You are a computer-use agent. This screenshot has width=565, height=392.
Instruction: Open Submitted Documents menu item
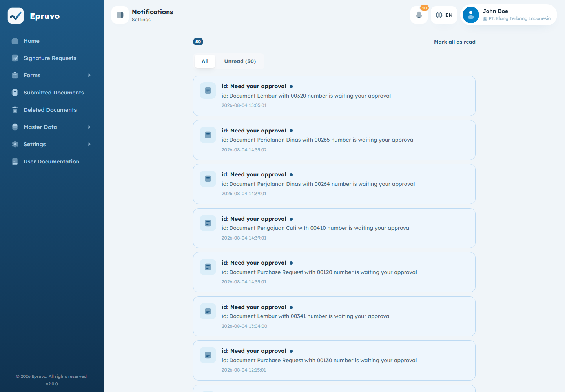pyautogui.click(x=52, y=93)
